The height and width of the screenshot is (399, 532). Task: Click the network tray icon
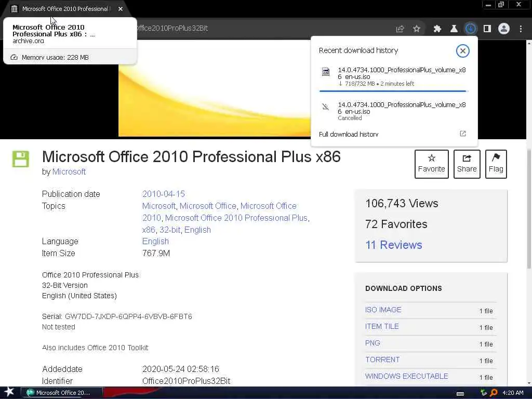pos(484,393)
